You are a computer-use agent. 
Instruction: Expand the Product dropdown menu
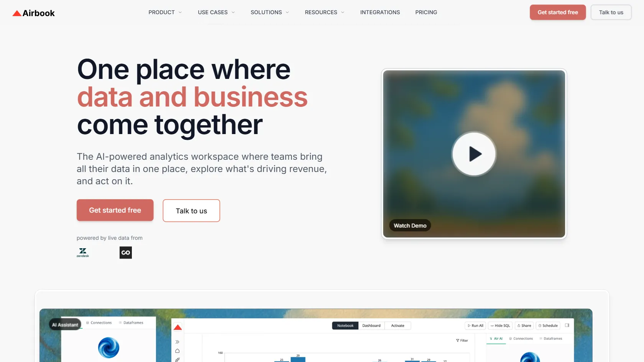(165, 12)
